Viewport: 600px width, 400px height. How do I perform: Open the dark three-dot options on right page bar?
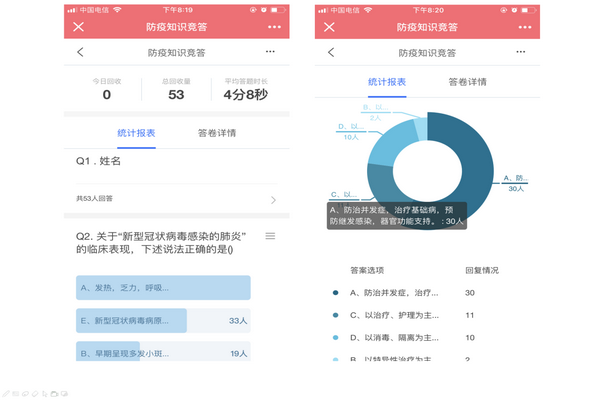coord(520,52)
